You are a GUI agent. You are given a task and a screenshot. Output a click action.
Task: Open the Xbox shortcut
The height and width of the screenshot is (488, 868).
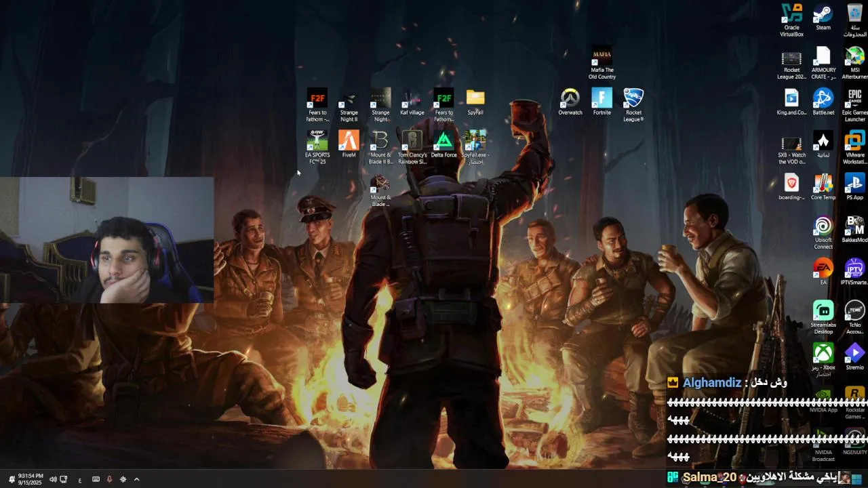click(x=823, y=360)
